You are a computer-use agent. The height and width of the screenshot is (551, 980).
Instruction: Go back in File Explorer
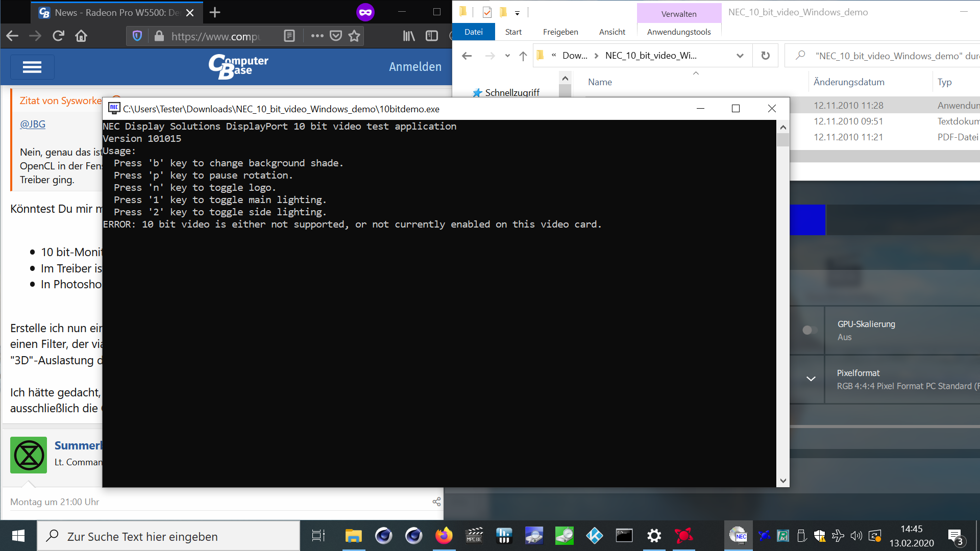tap(467, 56)
